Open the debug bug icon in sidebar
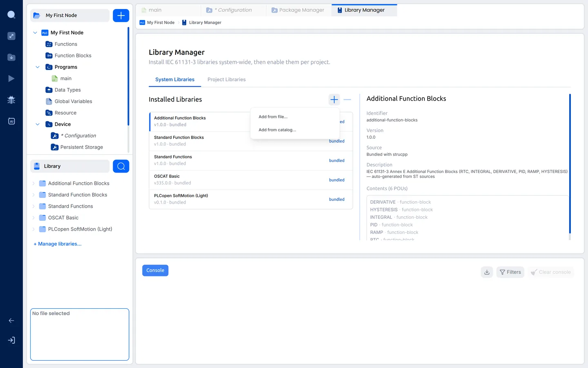 [11, 100]
